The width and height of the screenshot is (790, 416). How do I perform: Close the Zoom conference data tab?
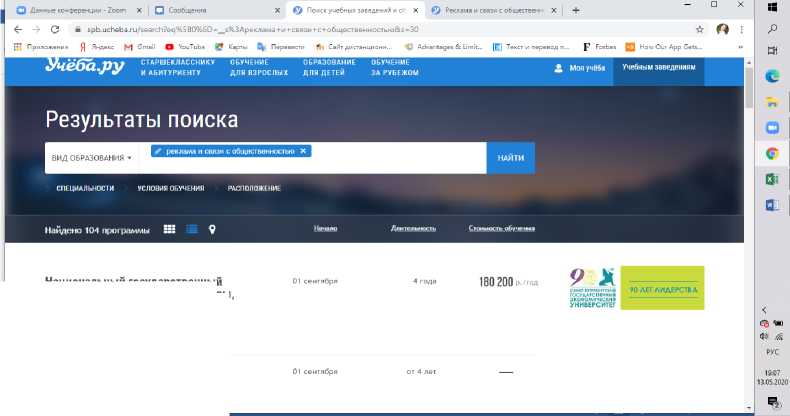(x=140, y=10)
